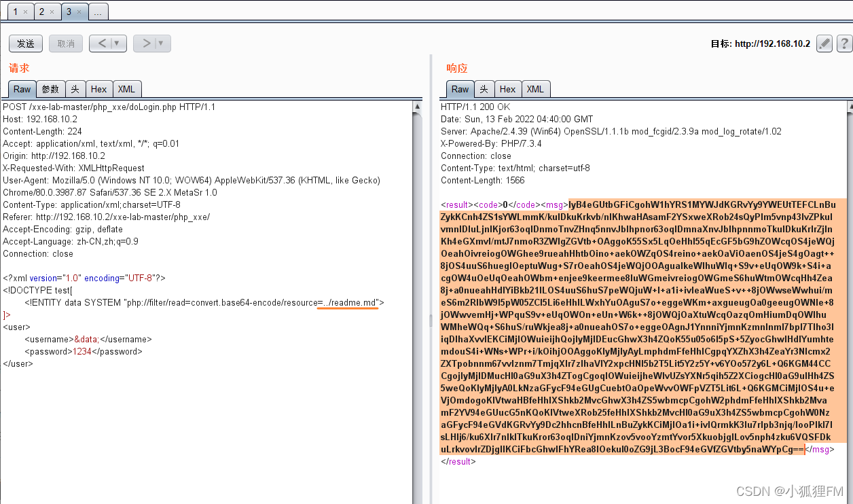Click the <password>1234</password> line
The width and height of the screenshot is (853, 504).
pyautogui.click(x=84, y=352)
